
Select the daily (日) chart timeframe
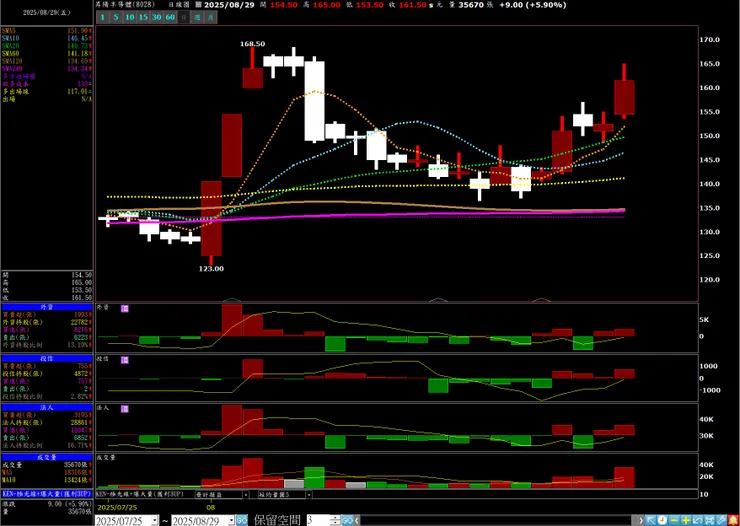tap(184, 17)
